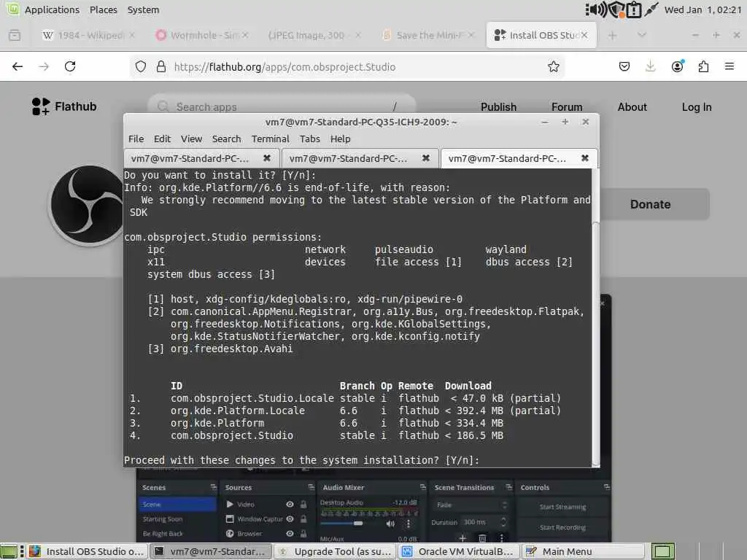Toggle lock for Video source

pos(303,505)
